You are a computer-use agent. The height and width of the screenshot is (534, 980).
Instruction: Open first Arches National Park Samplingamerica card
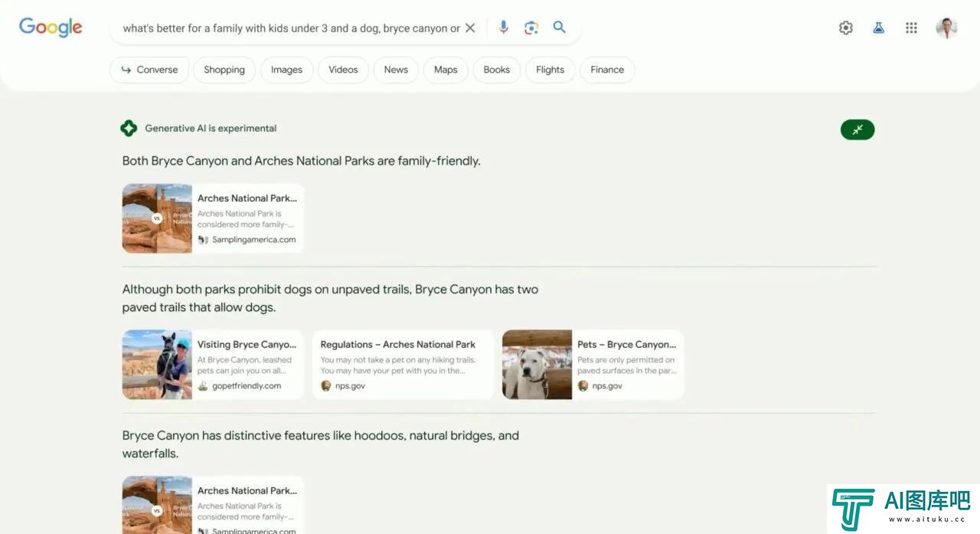point(213,218)
